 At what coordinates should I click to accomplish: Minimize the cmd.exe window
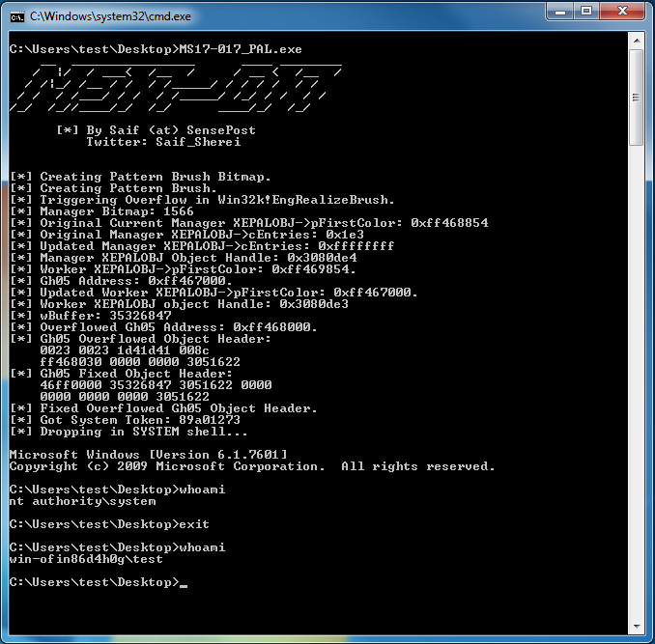[x=560, y=12]
